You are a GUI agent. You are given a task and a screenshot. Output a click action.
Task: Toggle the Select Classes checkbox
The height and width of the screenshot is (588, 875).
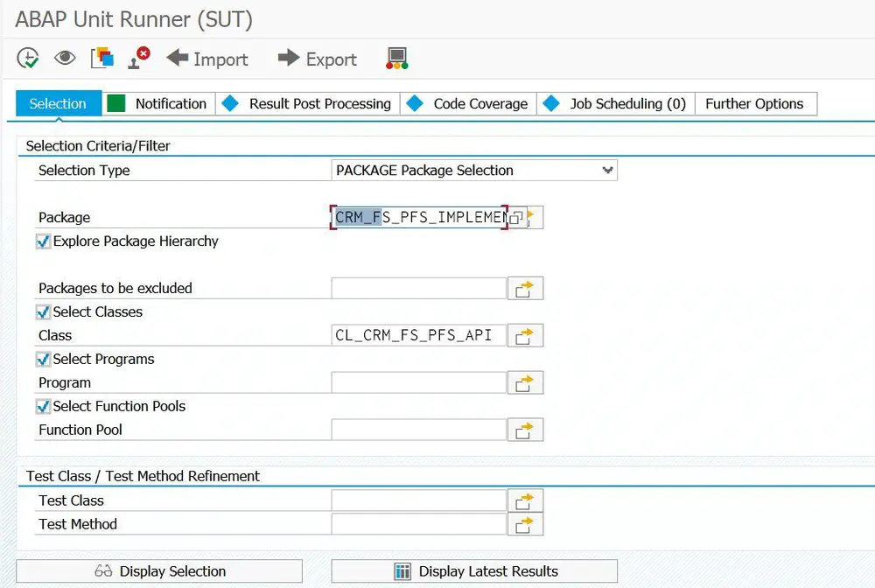pyautogui.click(x=43, y=311)
